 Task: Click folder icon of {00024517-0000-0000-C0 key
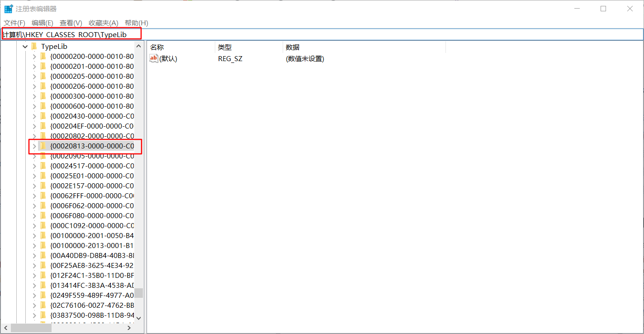point(43,166)
